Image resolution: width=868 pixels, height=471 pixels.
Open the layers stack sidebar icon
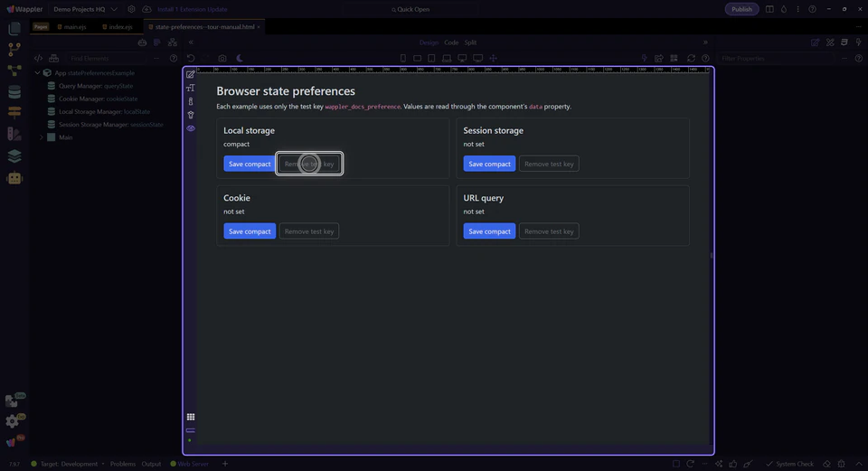point(14,156)
